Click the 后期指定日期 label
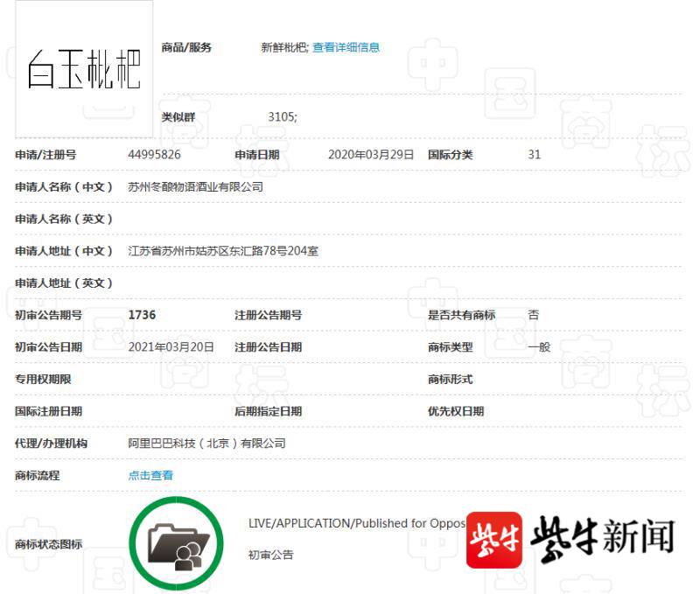 tap(269, 411)
